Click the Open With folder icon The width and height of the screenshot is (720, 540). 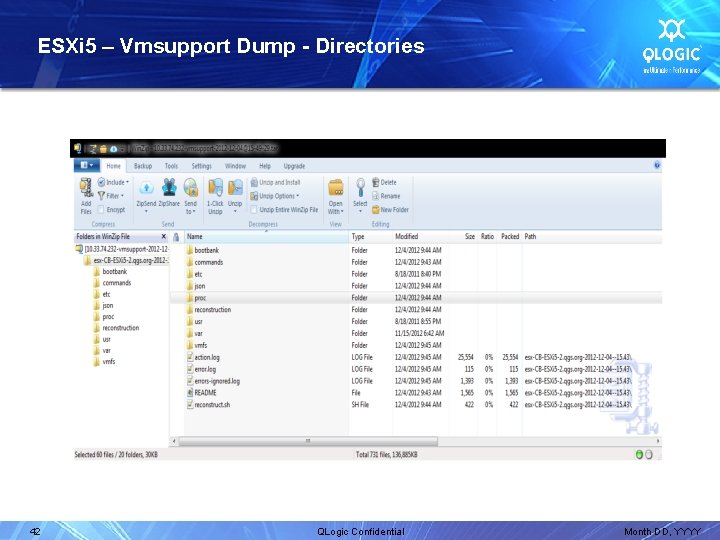[x=336, y=188]
